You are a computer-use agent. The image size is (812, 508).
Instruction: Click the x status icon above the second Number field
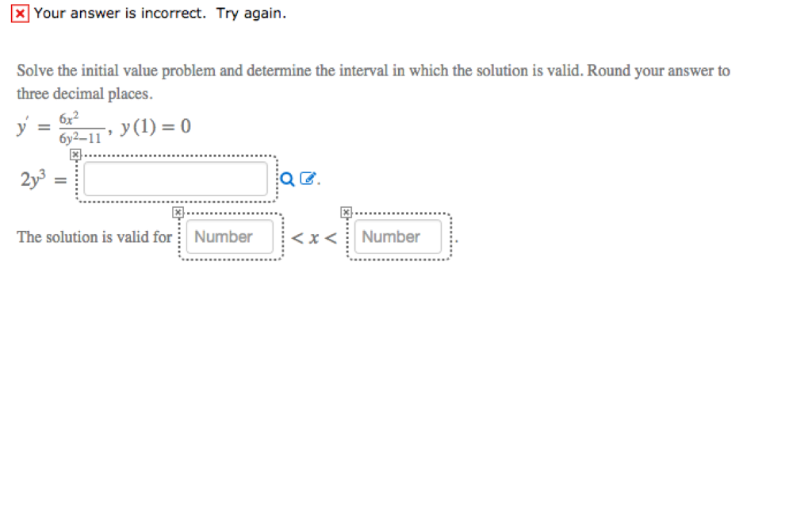(x=346, y=212)
